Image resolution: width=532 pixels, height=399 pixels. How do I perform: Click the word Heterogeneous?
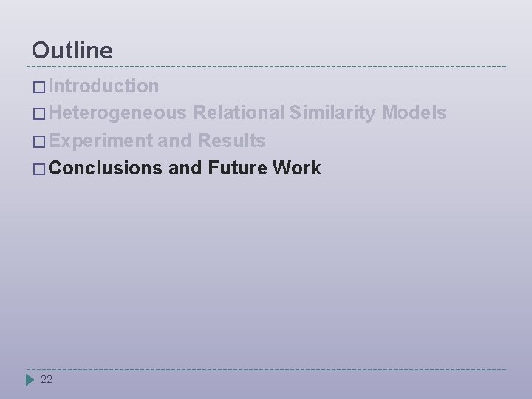tap(118, 113)
